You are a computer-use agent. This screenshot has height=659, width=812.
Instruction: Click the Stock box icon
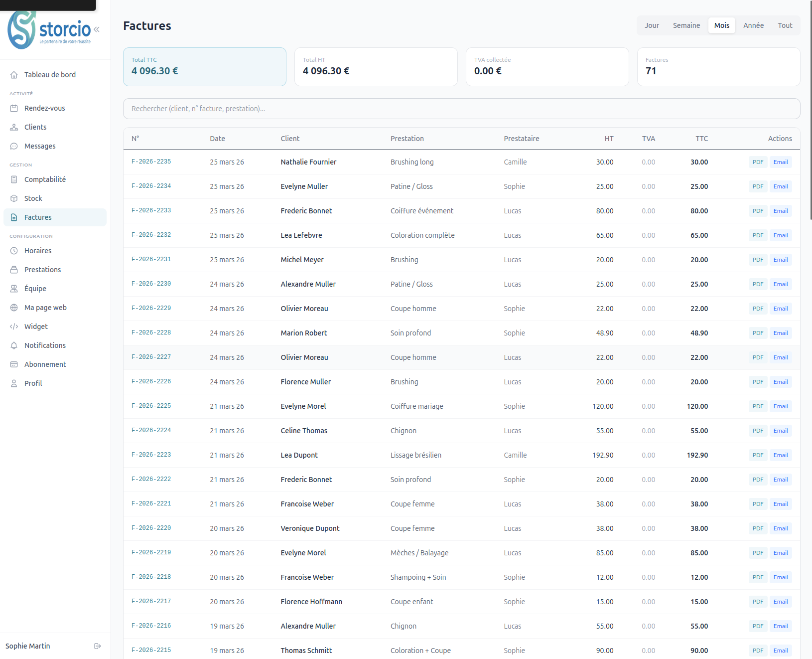click(14, 198)
